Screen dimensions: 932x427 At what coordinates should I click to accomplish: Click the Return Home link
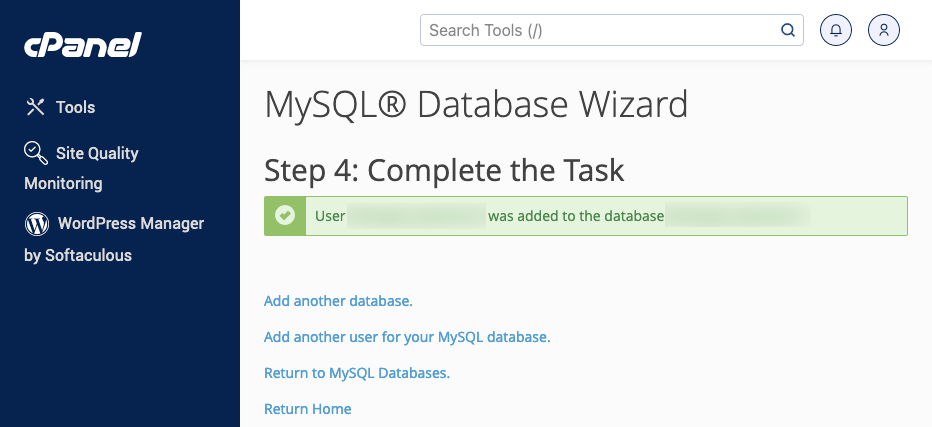[307, 409]
